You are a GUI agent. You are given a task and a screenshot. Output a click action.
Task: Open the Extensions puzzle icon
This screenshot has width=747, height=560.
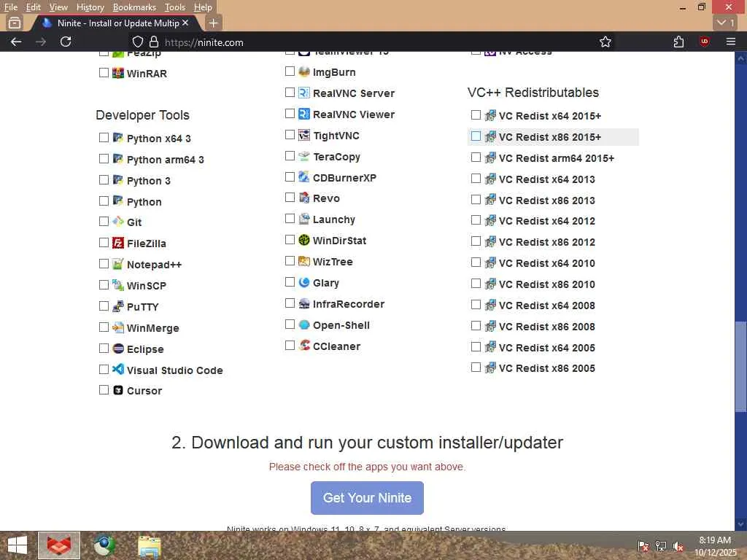(x=679, y=42)
